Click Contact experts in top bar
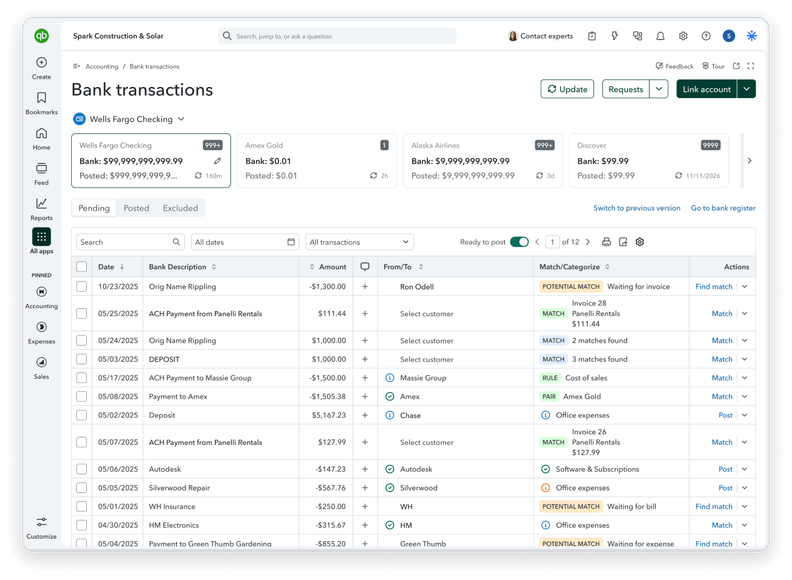Screen dimensions: 792x580 [x=540, y=36]
